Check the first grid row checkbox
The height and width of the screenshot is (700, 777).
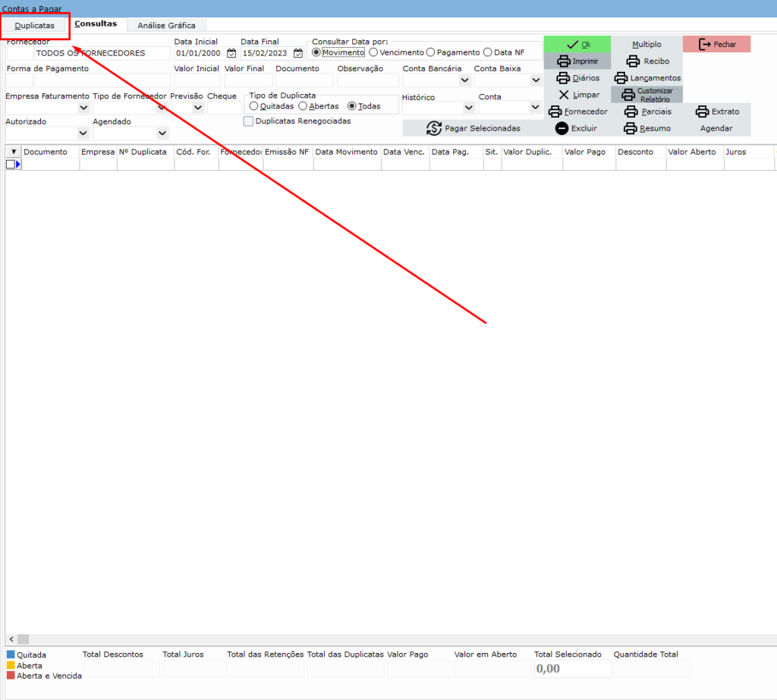[11, 165]
